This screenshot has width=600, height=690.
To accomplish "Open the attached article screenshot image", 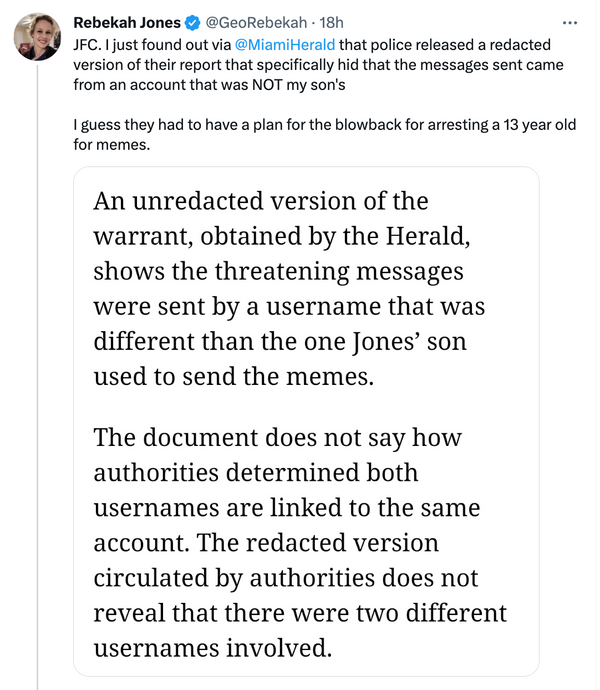I will tap(306, 421).
